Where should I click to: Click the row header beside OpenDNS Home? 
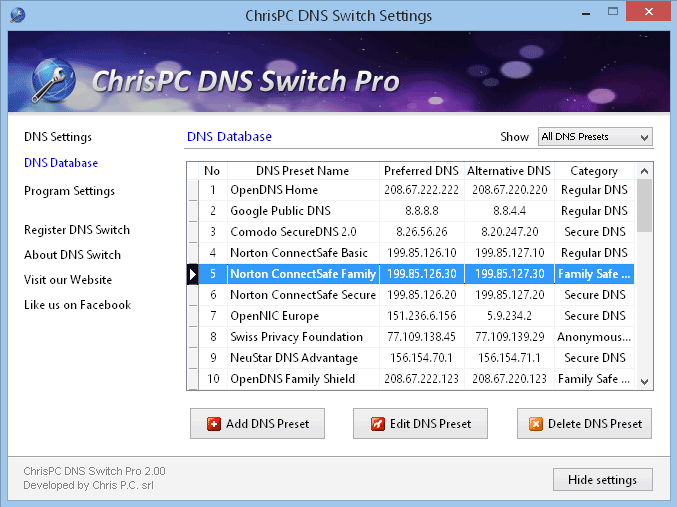coord(193,190)
